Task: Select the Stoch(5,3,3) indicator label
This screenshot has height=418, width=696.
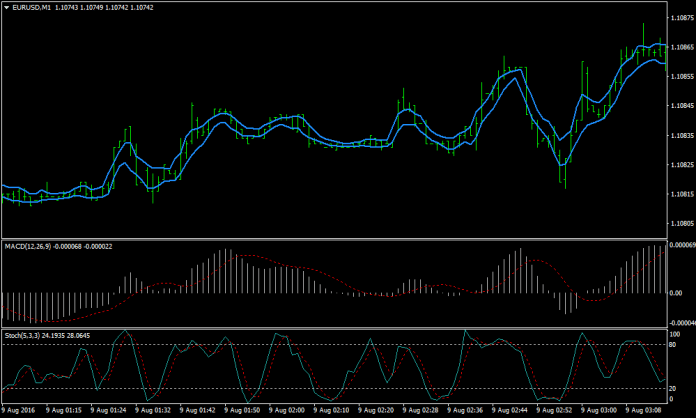Action: tap(24, 334)
